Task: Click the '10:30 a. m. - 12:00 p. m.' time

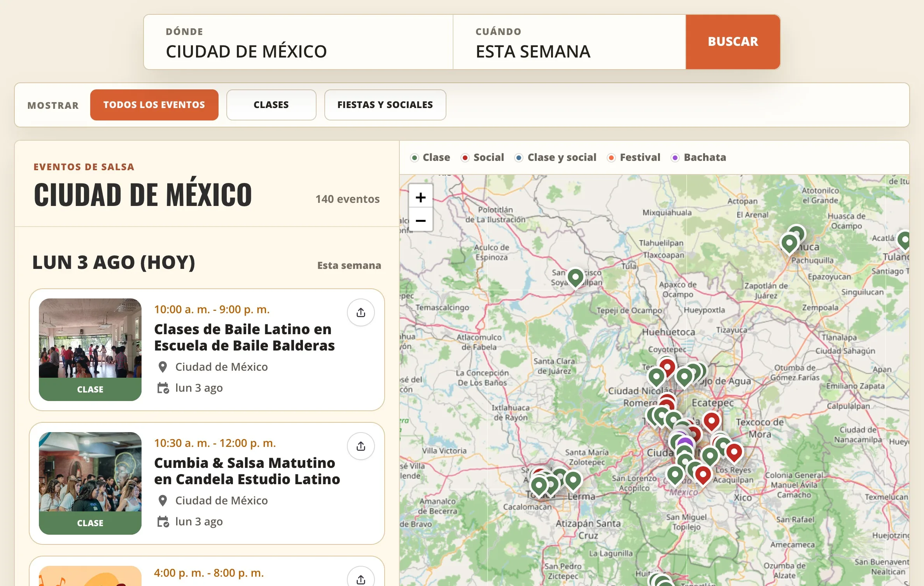Action: tap(215, 443)
